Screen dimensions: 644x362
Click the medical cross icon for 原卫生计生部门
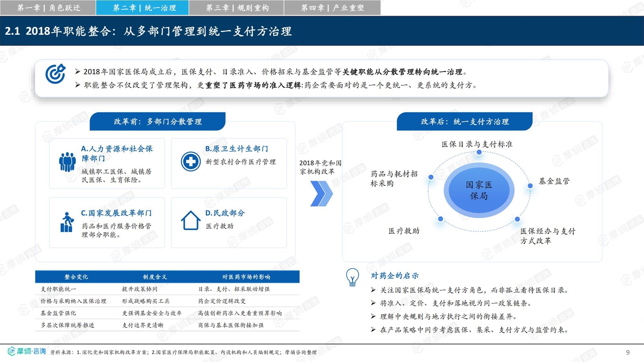point(191,162)
